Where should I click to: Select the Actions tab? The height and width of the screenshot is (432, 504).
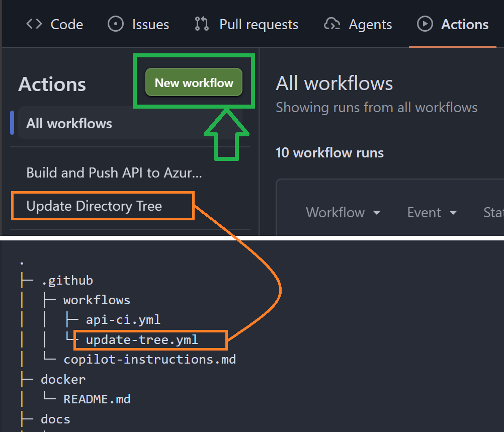click(453, 25)
